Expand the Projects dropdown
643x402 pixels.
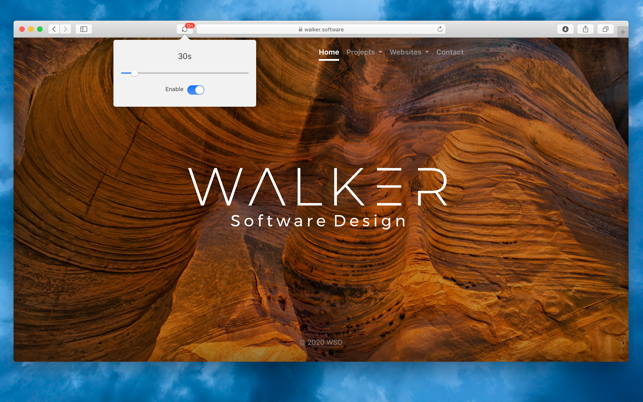(x=364, y=52)
